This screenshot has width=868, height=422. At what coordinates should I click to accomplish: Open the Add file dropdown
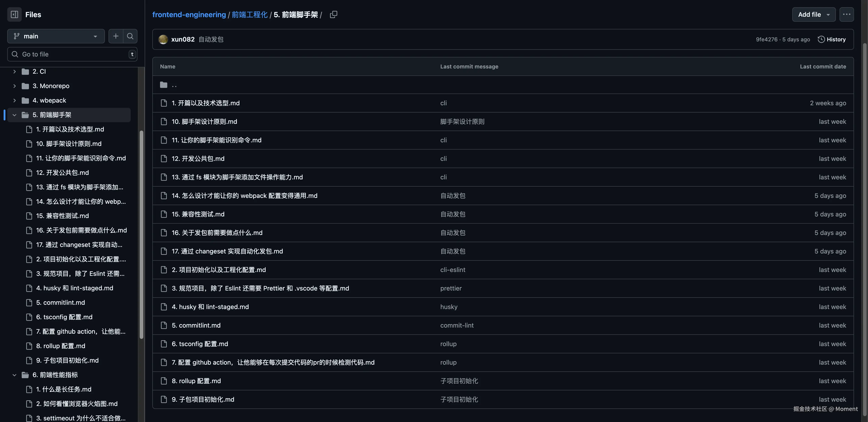[814, 14]
